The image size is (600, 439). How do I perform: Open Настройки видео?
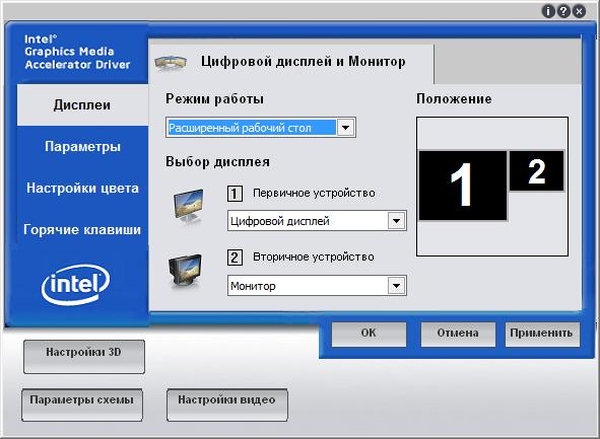click(227, 405)
